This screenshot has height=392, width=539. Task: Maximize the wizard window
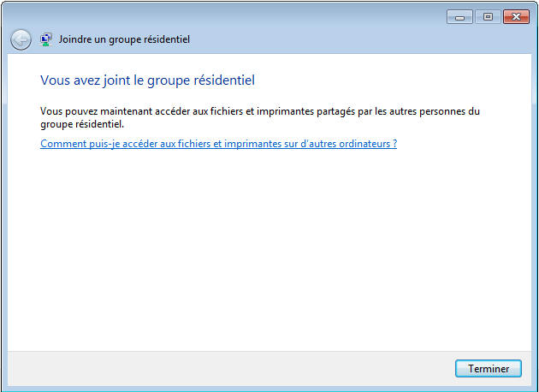point(488,16)
